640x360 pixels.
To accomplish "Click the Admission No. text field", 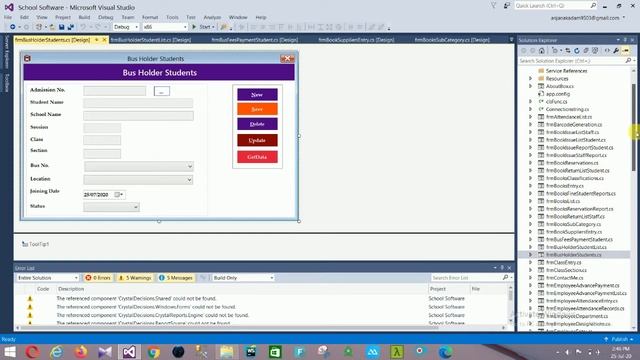I will [114, 91].
